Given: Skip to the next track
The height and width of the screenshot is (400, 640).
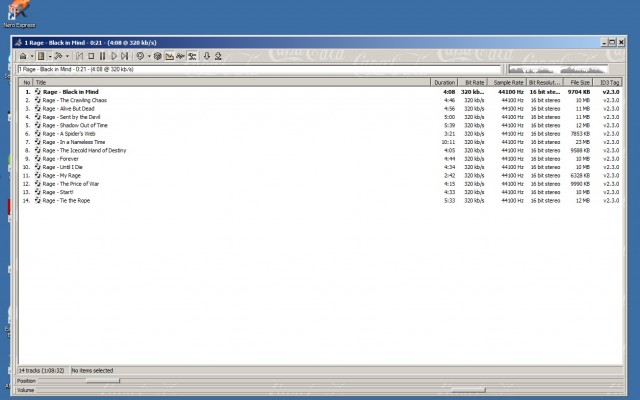Looking at the screenshot, I should 125,56.
